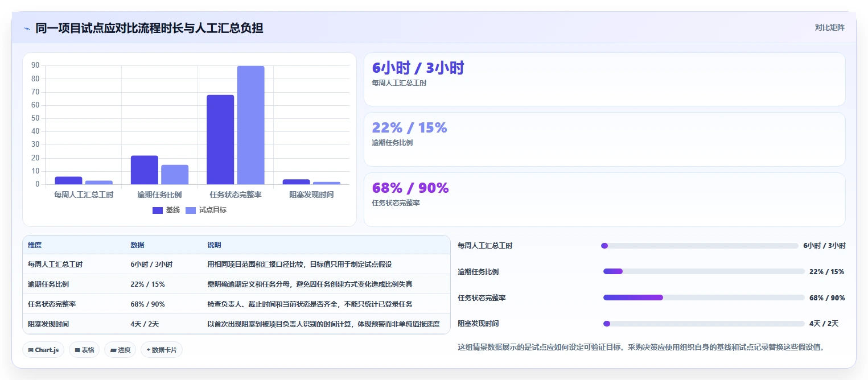The height and width of the screenshot is (380, 868).
Task: Click the 表格 tag chip
Action: pos(85,350)
